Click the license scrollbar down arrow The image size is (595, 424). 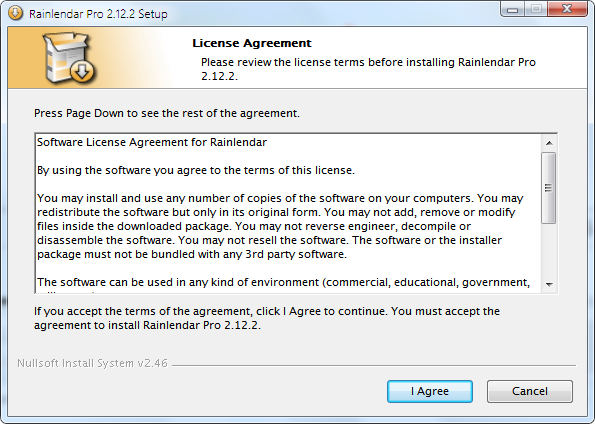[x=549, y=284]
